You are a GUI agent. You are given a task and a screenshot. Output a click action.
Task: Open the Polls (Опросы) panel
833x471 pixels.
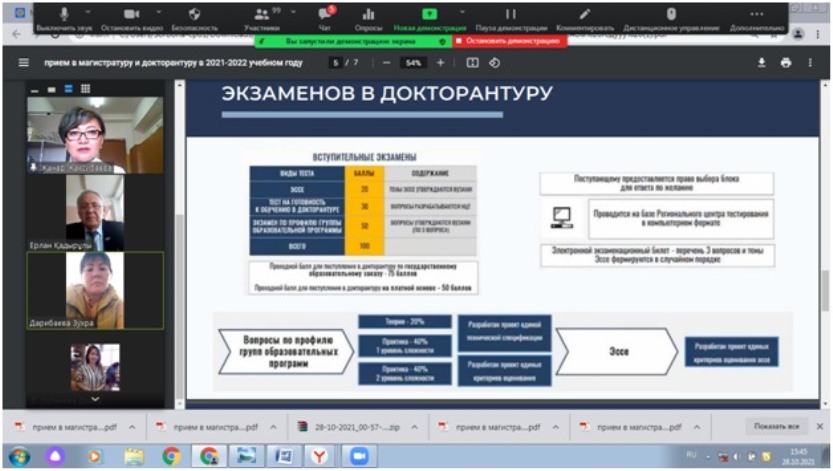tap(370, 15)
